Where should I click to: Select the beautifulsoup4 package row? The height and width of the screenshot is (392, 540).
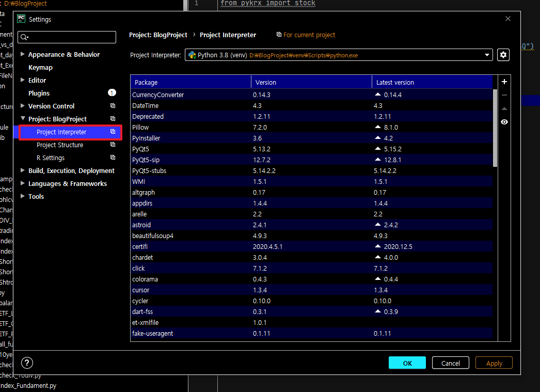(x=312, y=236)
